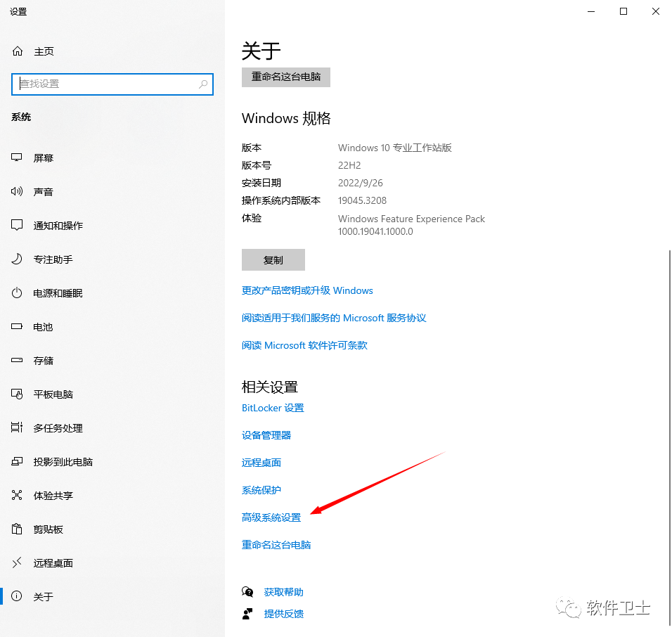The image size is (672, 637).
Task: Go to 体验共享 settings
Action: tap(53, 496)
